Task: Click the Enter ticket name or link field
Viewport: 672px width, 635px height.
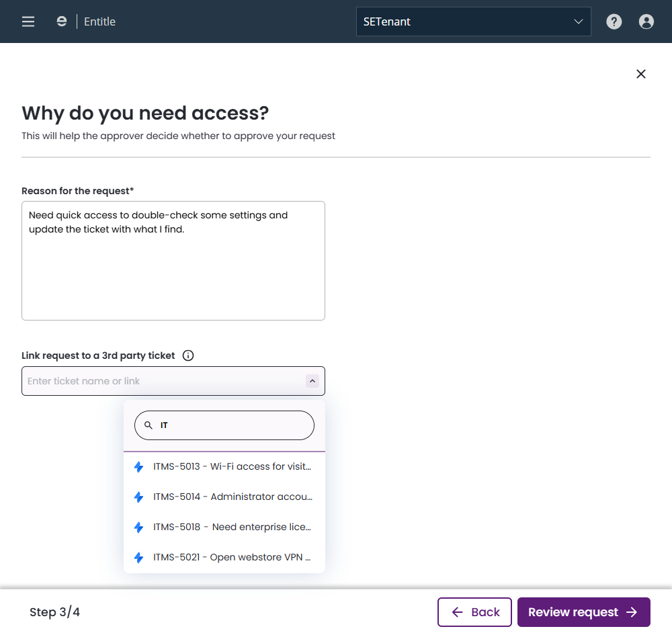Action: (173, 381)
